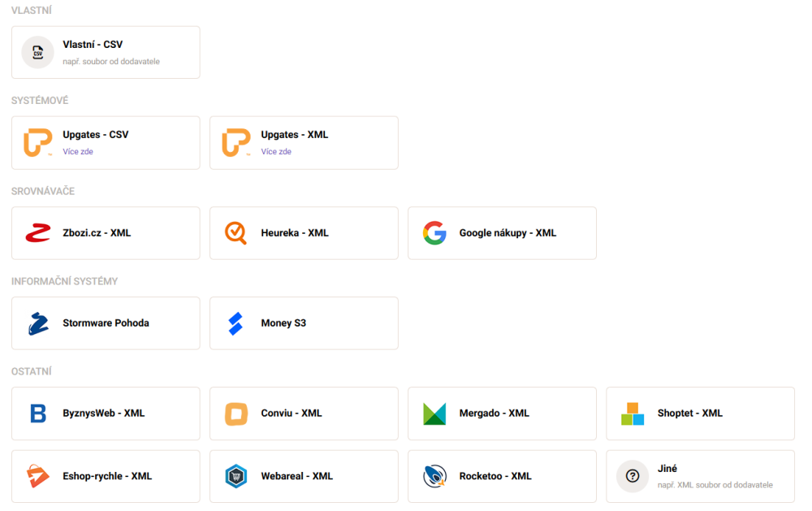
Task: Click the Heureka magnifier logo icon
Action: [x=235, y=233]
